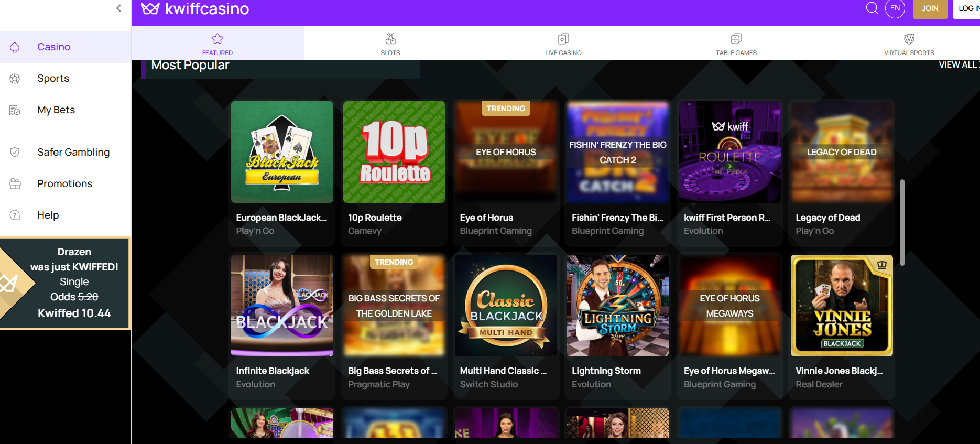Switch to the VIRTUAL SPORTS tab
The image size is (980, 444).
point(909,43)
